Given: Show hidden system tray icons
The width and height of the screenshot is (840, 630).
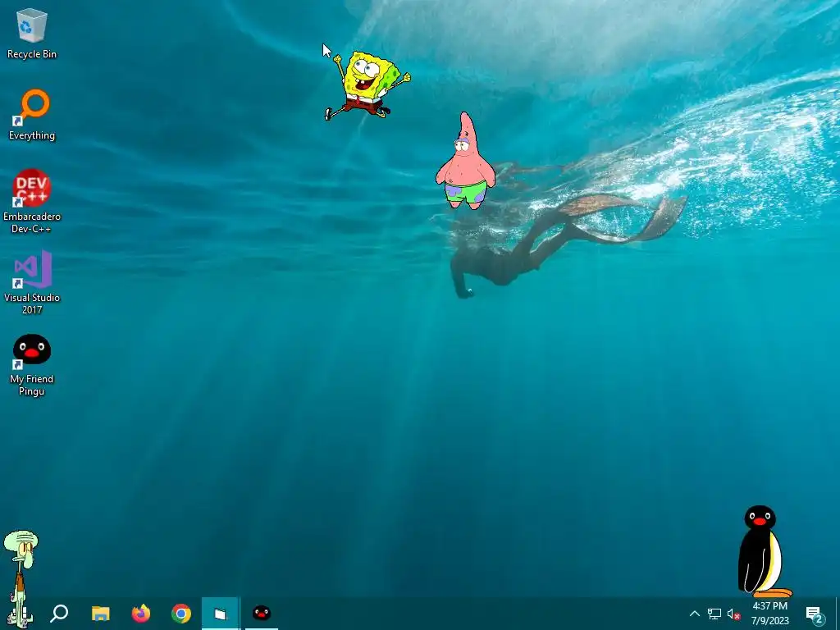Looking at the screenshot, I should coord(694,614).
